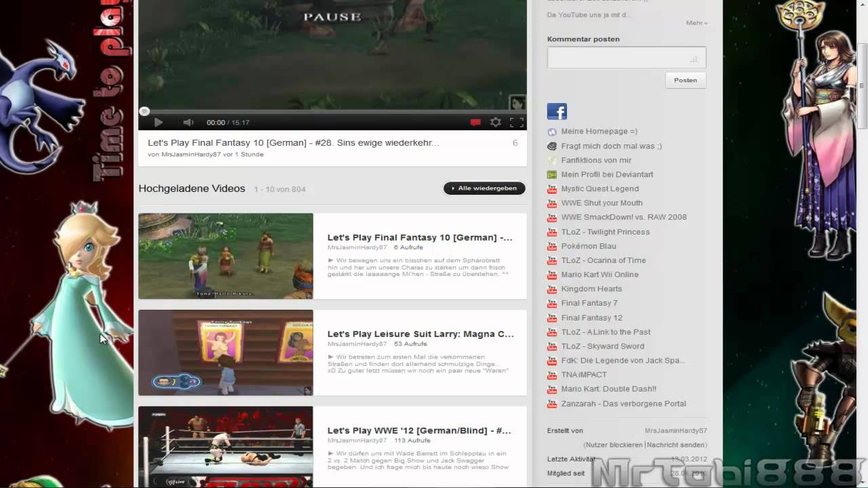Click the '1 - 10 von 804' count text
Screen dimensions: 868x488
tap(280, 189)
